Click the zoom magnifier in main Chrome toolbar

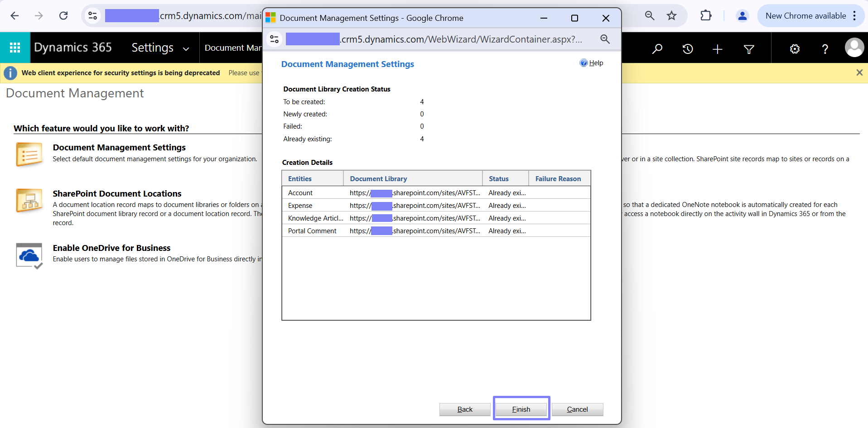(650, 16)
